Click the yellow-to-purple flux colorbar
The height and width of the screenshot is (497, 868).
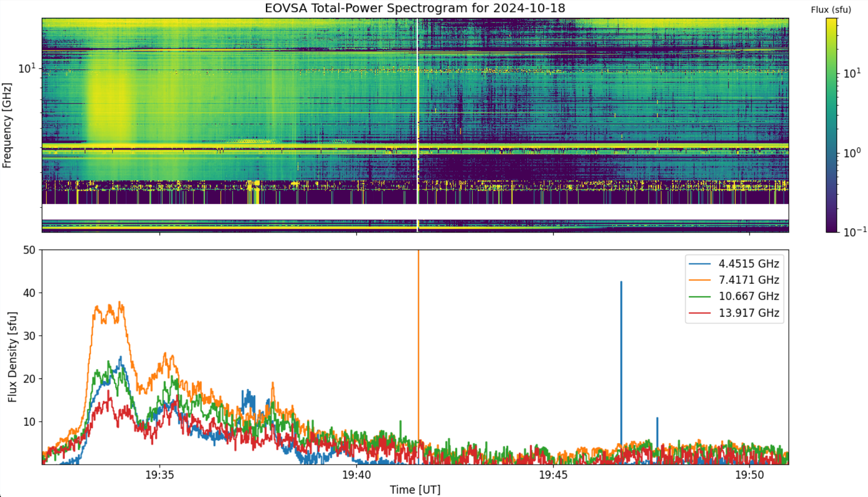[832, 125]
